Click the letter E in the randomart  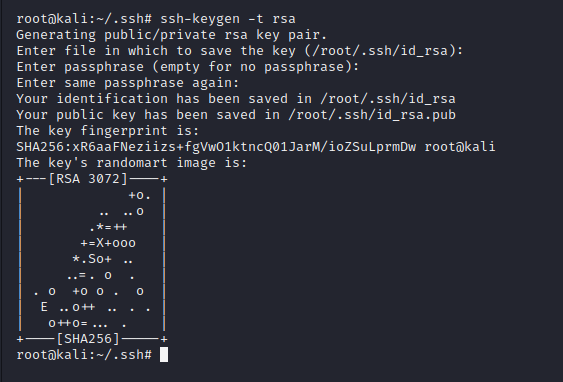(44, 307)
